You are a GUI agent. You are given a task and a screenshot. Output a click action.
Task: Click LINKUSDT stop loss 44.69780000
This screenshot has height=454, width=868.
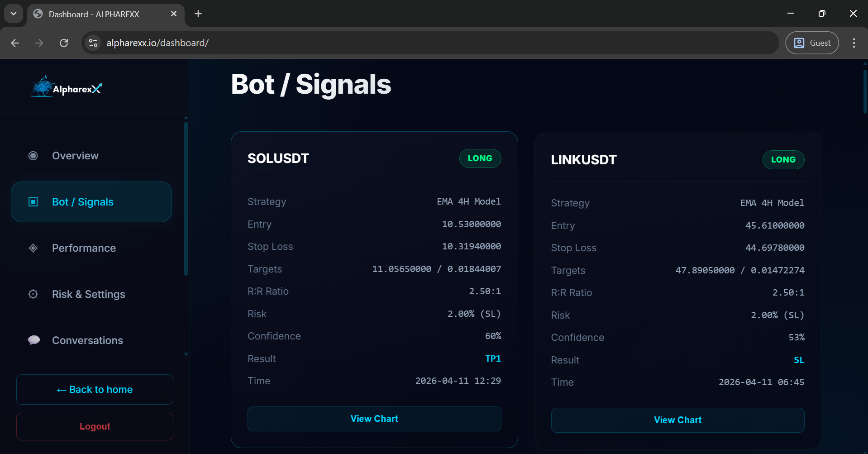coord(775,248)
